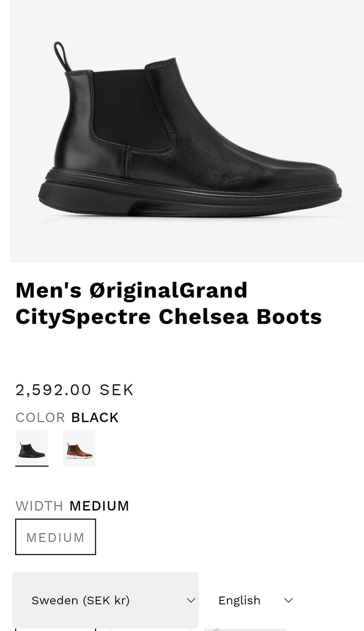The width and height of the screenshot is (364, 631).
Task: Select the brown boot color swatch
Action: point(79,448)
